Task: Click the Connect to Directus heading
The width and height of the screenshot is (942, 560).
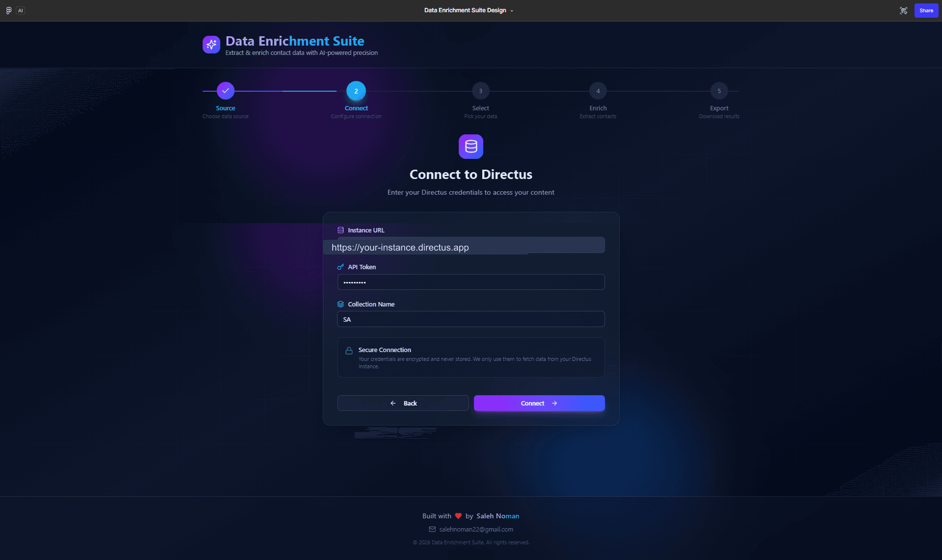Action: pos(471,175)
